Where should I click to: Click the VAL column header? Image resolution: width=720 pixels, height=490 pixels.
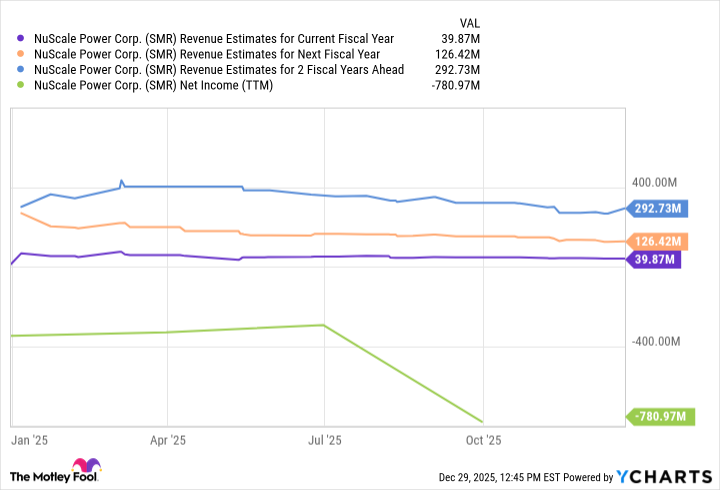pos(469,21)
